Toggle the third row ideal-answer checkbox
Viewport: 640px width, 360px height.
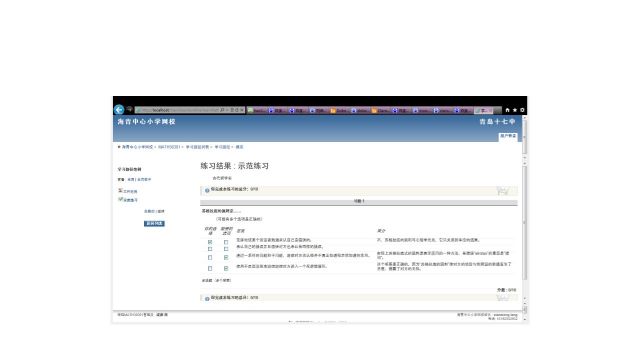[x=226, y=258]
